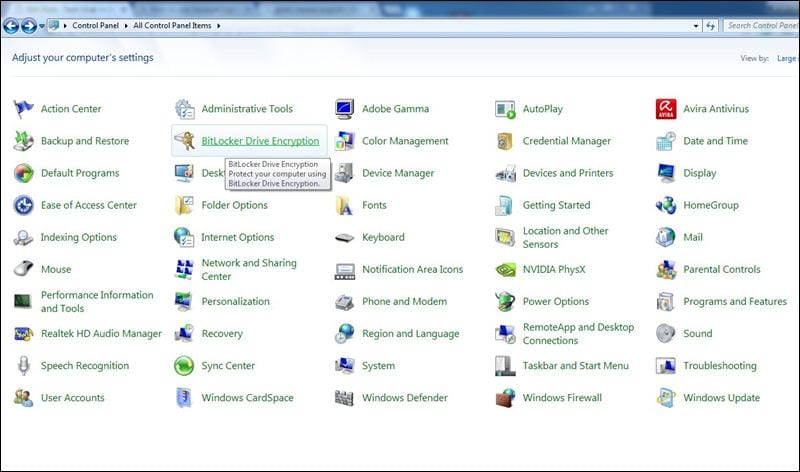Open the Windows CardSpace link
Screen dimensions: 800x472
(247, 398)
